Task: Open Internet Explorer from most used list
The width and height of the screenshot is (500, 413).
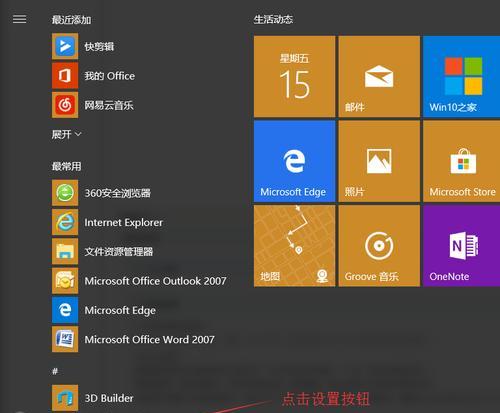Action: pyautogui.click(x=107, y=222)
